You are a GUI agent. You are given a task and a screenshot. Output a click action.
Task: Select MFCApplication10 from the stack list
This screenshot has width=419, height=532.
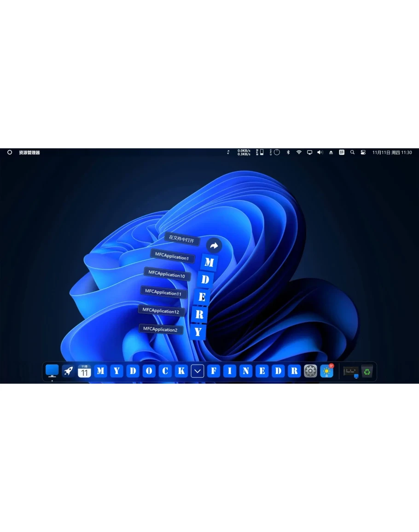(x=167, y=275)
